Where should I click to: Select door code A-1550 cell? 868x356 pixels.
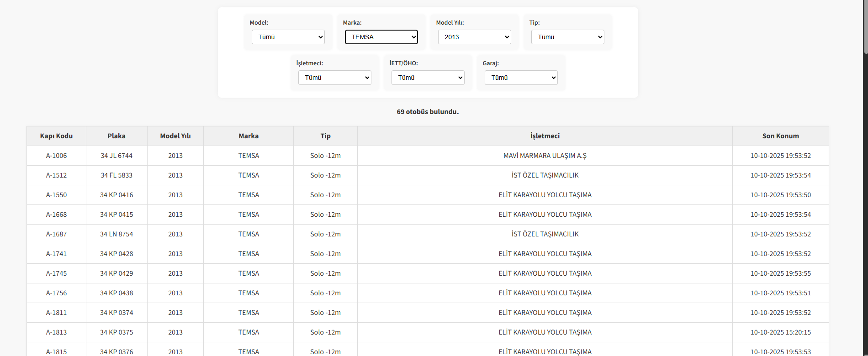click(56, 195)
